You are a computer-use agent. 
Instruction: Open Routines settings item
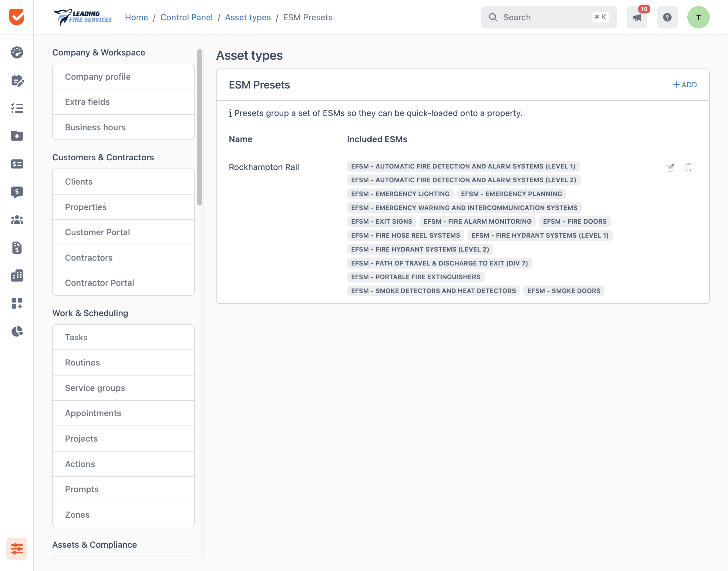tap(123, 362)
